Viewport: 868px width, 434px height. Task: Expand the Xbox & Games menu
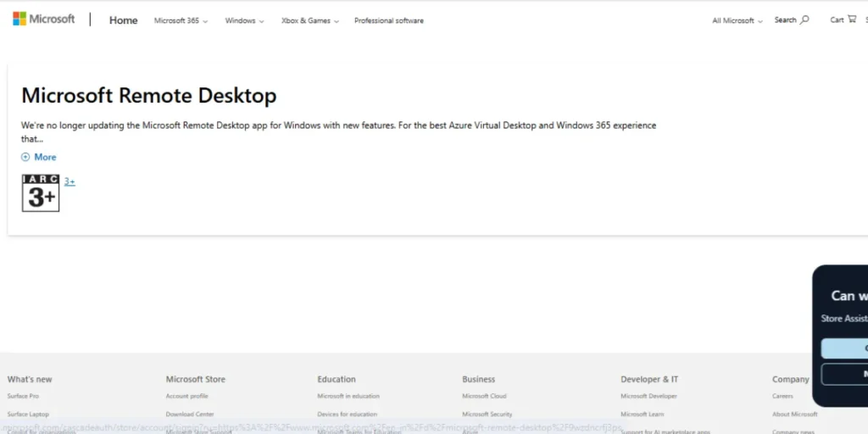[310, 20]
